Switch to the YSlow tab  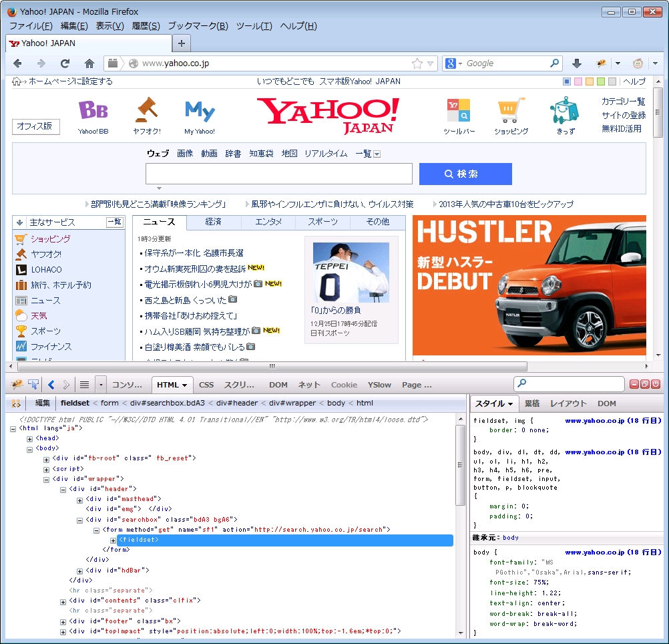point(379,385)
